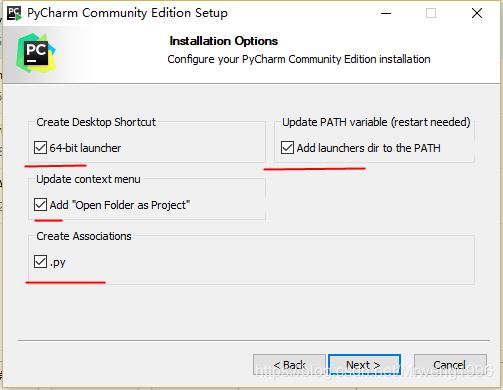Image resolution: width=503 pixels, height=390 pixels.
Task: Uncheck the Open Folder as Project checkbox square
Action: pyautogui.click(x=40, y=204)
